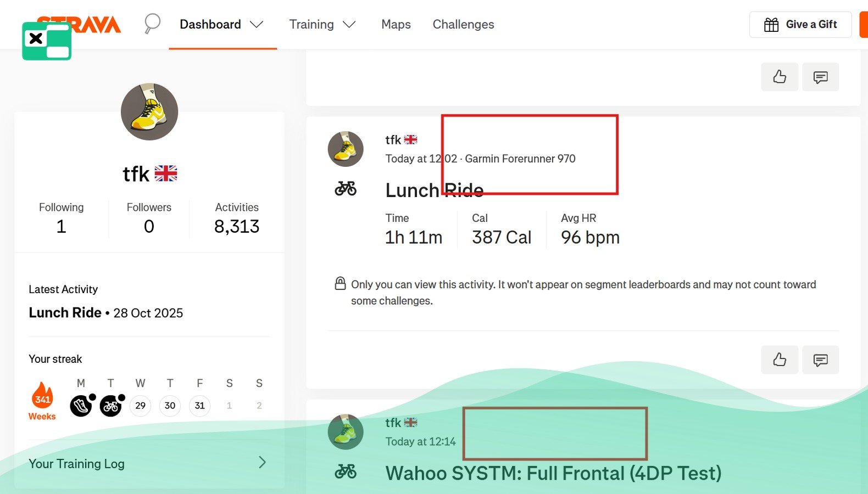
Task: Select day 29 in the streak calendar
Action: [141, 406]
